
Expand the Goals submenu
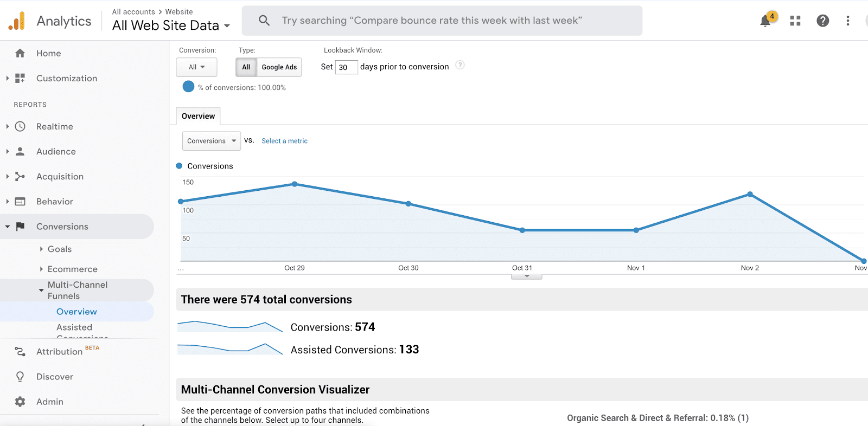(x=59, y=249)
